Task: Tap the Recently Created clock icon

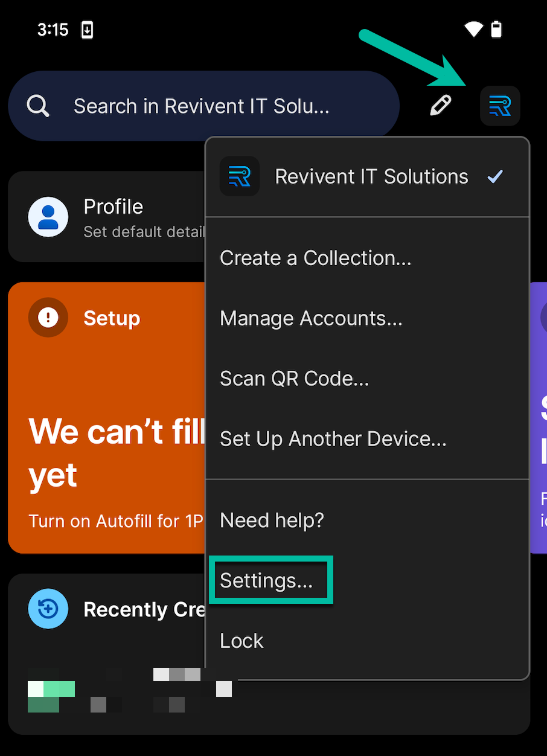Action: coord(48,609)
